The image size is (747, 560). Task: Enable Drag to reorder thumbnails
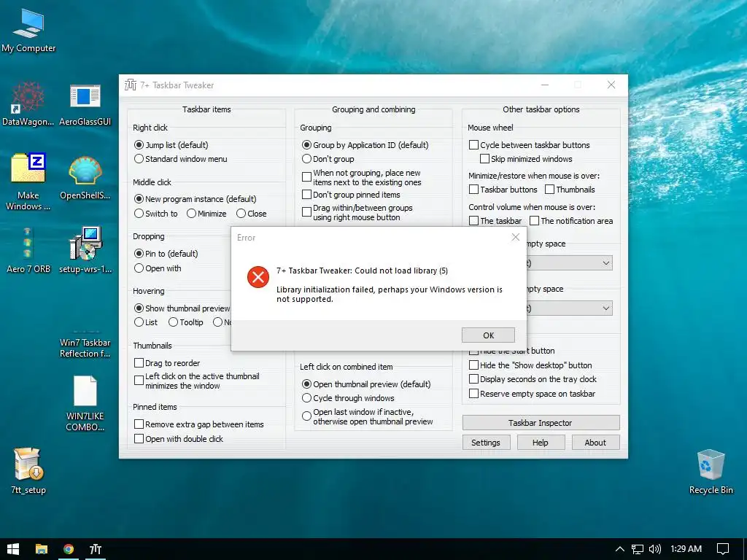(167, 363)
